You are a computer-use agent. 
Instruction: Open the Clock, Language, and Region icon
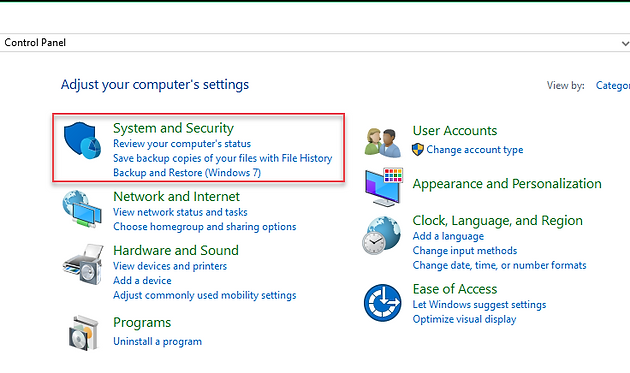pyautogui.click(x=382, y=236)
